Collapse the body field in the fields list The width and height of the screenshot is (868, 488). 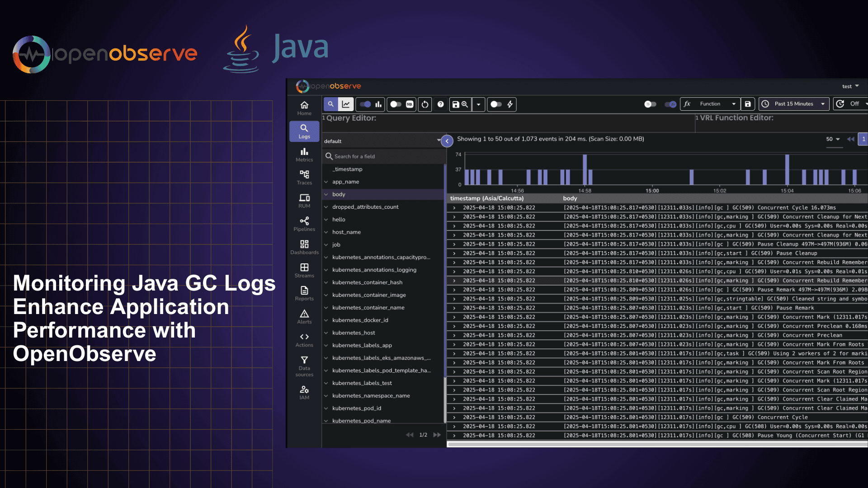point(326,194)
